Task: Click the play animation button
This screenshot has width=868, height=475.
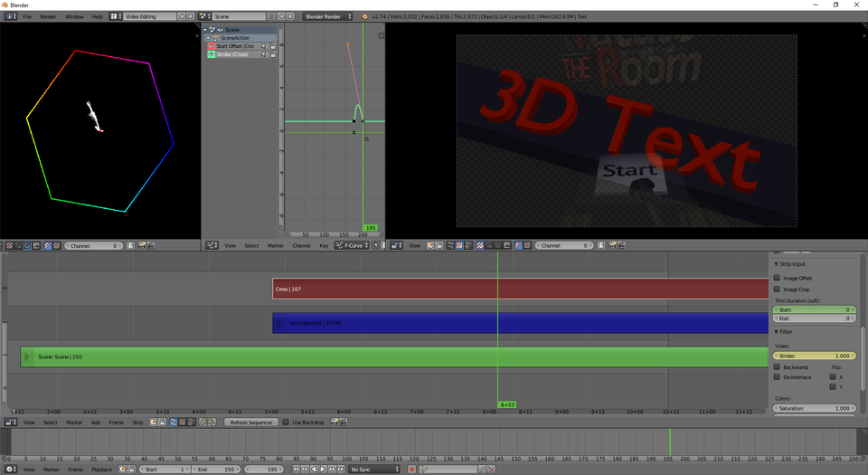Action: 323,470
